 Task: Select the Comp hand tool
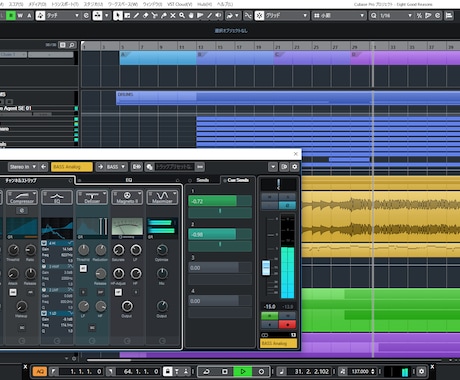point(191,15)
